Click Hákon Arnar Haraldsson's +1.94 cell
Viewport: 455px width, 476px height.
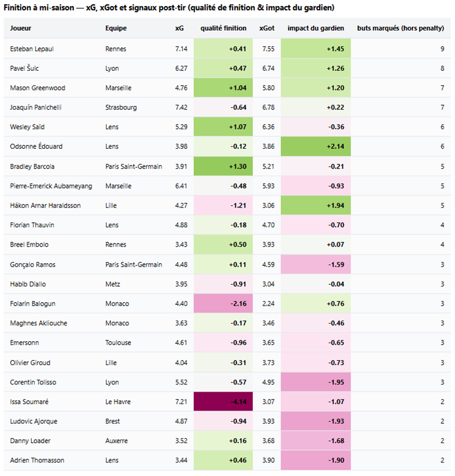tap(316, 206)
